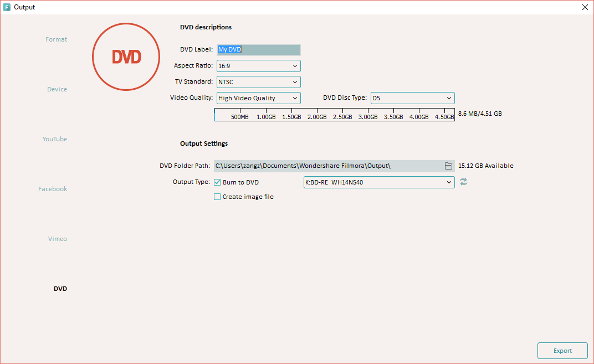The width and height of the screenshot is (594, 364).
Task: Select the Facebook tab
Action: (x=53, y=189)
